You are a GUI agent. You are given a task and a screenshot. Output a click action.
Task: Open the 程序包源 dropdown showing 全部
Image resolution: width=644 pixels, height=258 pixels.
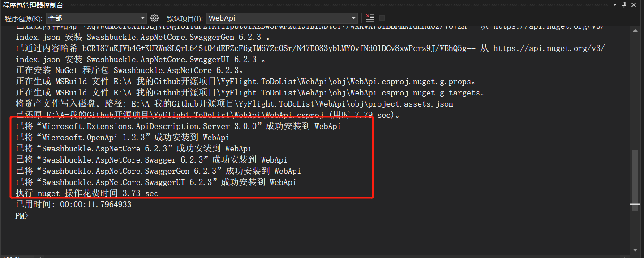(x=96, y=17)
